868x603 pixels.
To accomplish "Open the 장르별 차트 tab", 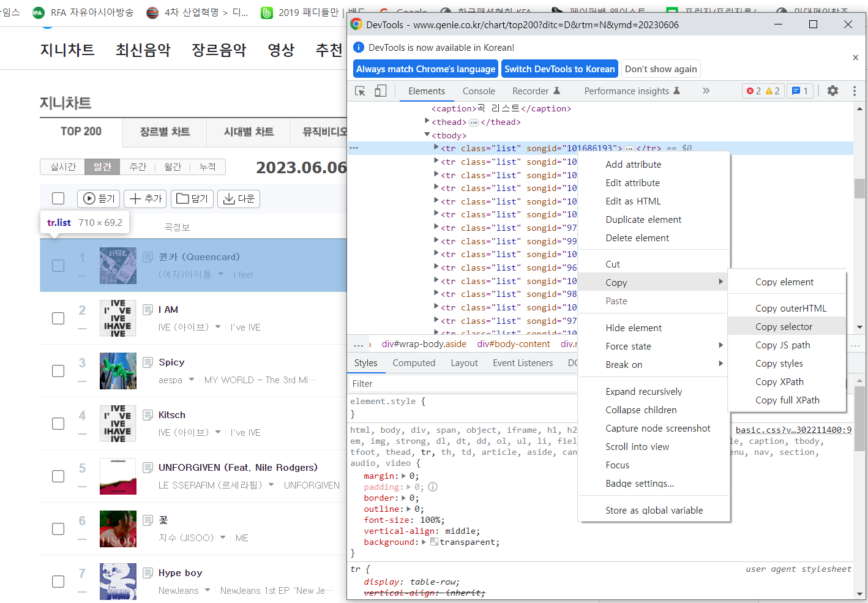I will [x=165, y=132].
